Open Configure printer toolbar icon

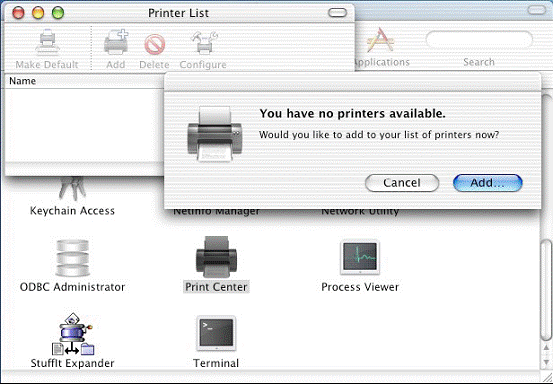click(204, 42)
